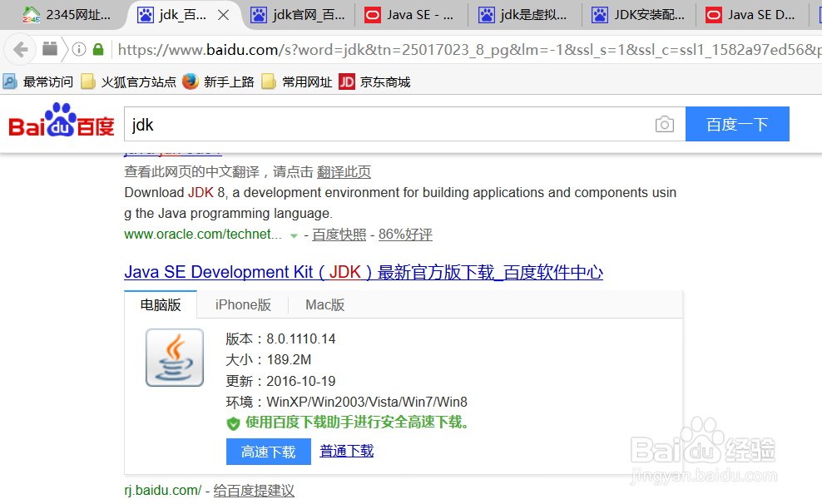This screenshot has width=822, height=504.
Task: Open the Java SE Development Kit result title
Action: (364, 273)
